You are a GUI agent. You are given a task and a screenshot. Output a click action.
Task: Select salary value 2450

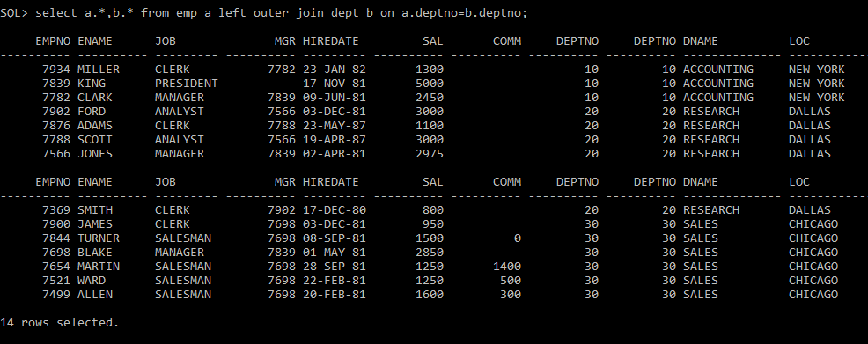pos(430,98)
